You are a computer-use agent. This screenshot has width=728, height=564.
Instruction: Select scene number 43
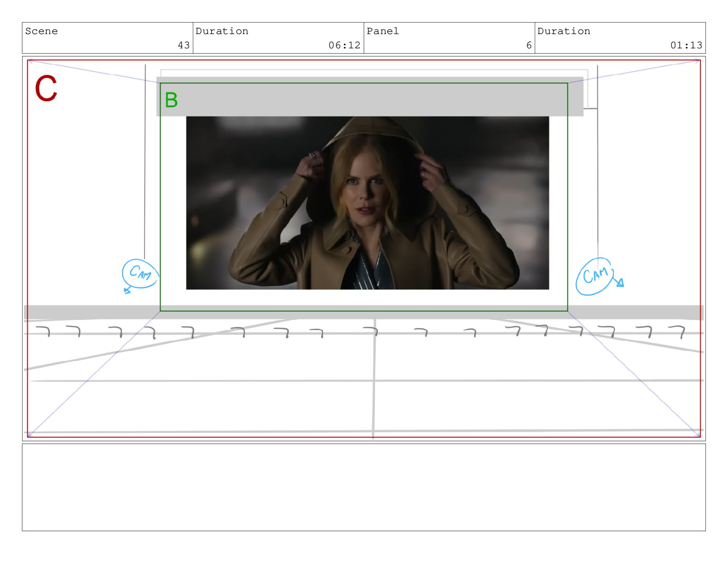click(x=184, y=45)
